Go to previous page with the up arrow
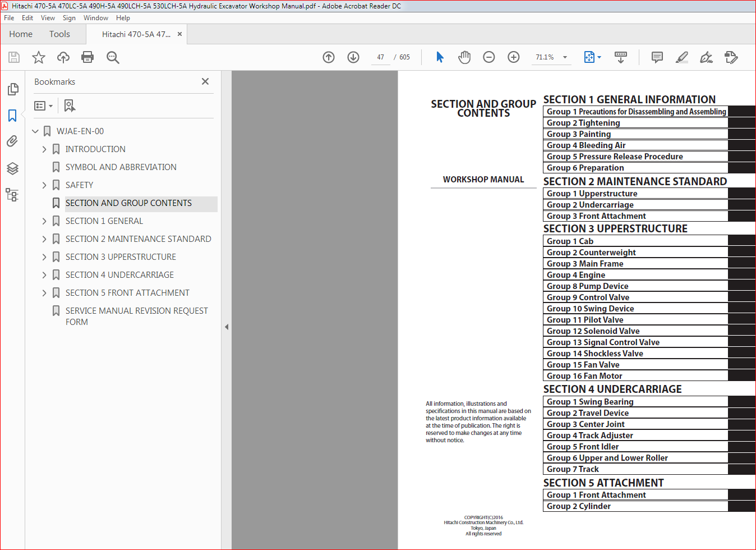Image resolution: width=756 pixels, height=550 pixels. click(x=329, y=57)
